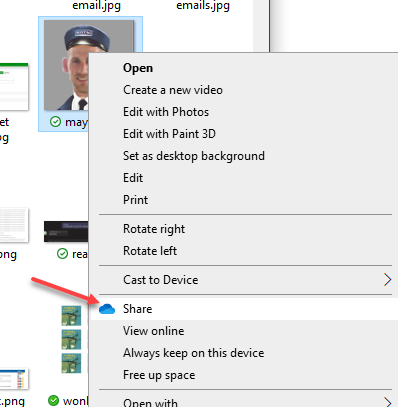Click the green sync check beside 'rea' file
The width and height of the screenshot is (398, 407).
(x=62, y=254)
